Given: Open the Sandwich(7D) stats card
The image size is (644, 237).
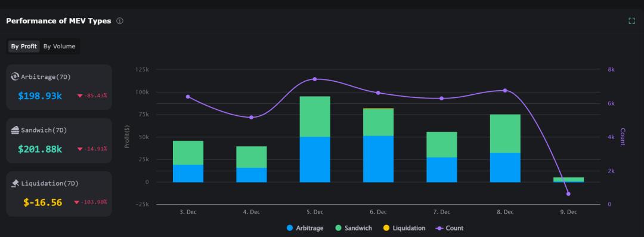Looking at the screenshot, I should coord(58,140).
